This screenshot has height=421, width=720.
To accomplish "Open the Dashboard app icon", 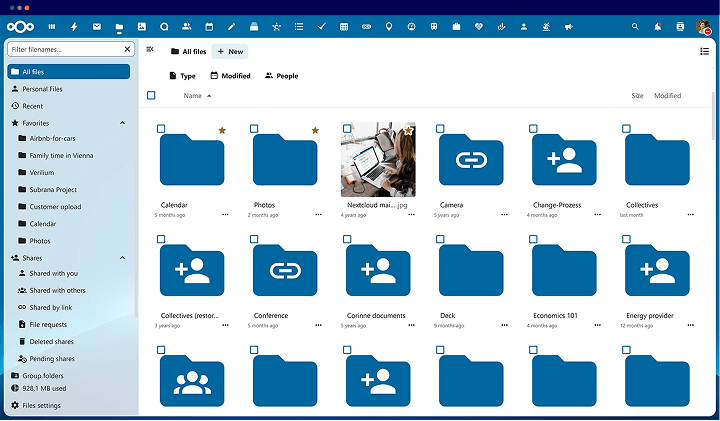I will (52, 27).
